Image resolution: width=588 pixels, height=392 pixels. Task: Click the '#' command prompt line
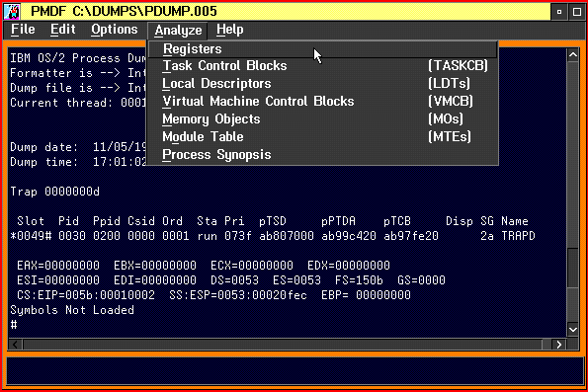(x=14, y=325)
